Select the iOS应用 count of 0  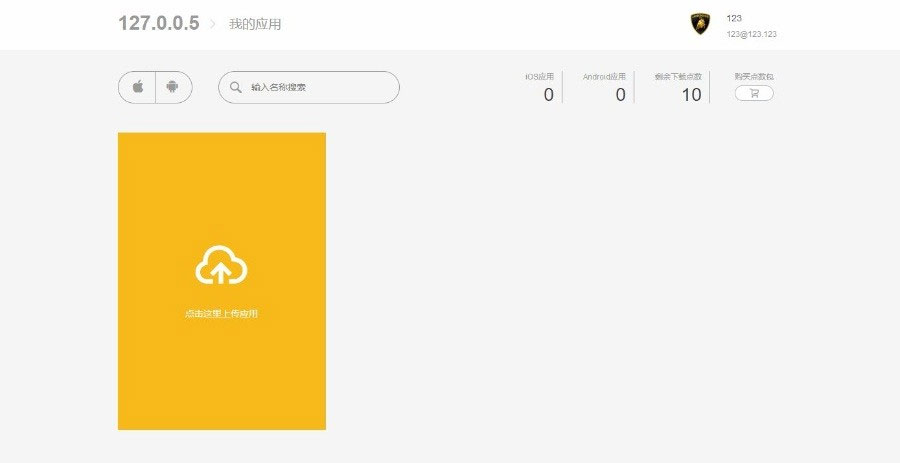(x=548, y=95)
